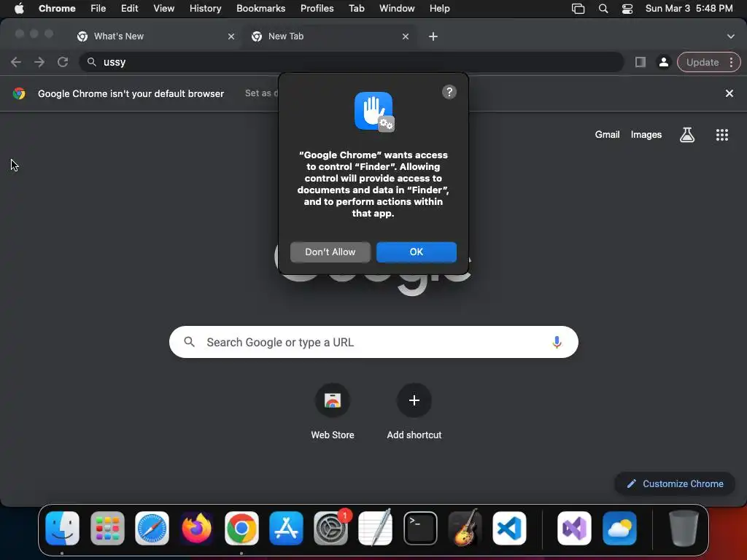
Task: Click Add shortcut tile
Action: coord(414,413)
